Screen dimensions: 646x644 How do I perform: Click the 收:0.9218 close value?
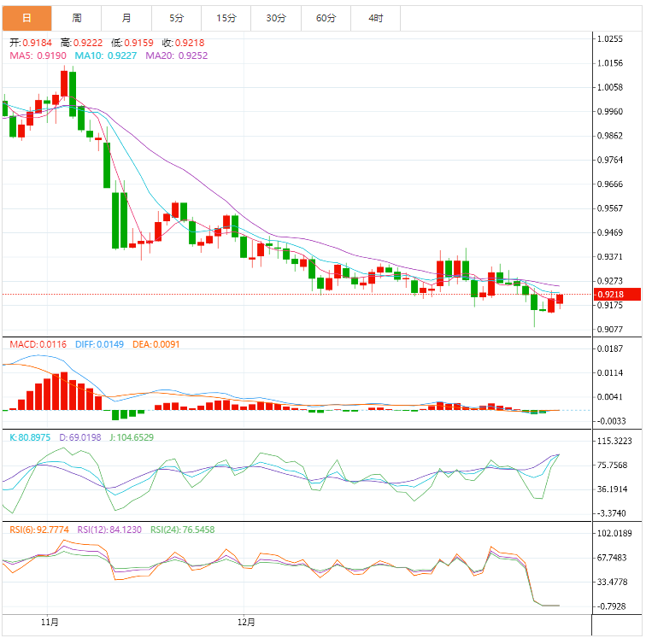tap(184, 43)
